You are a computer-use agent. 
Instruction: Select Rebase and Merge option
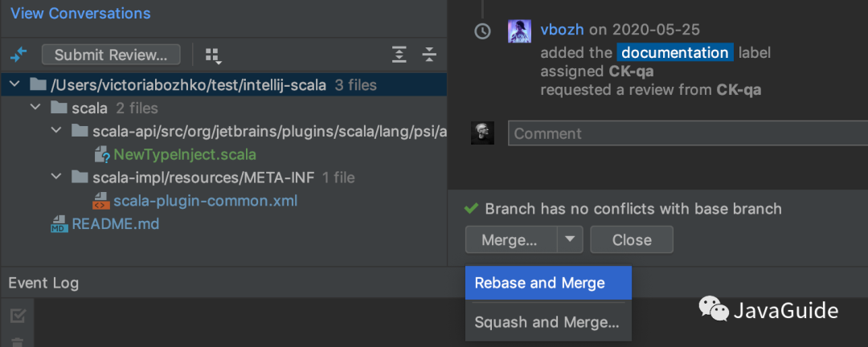pos(539,283)
